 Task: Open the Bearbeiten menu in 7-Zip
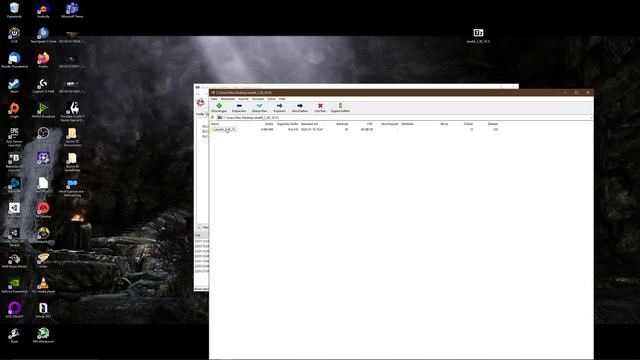[x=228, y=99]
